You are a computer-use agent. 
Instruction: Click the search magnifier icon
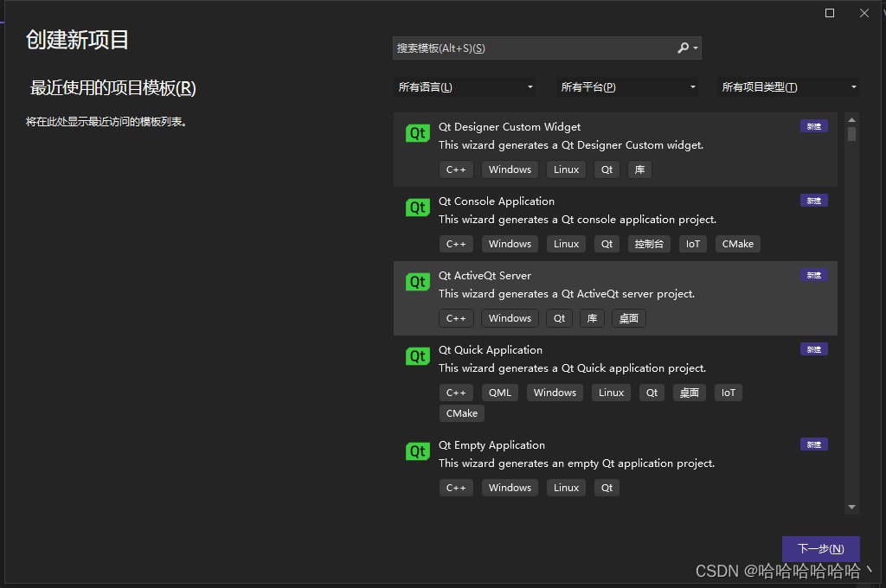(x=684, y=48)
